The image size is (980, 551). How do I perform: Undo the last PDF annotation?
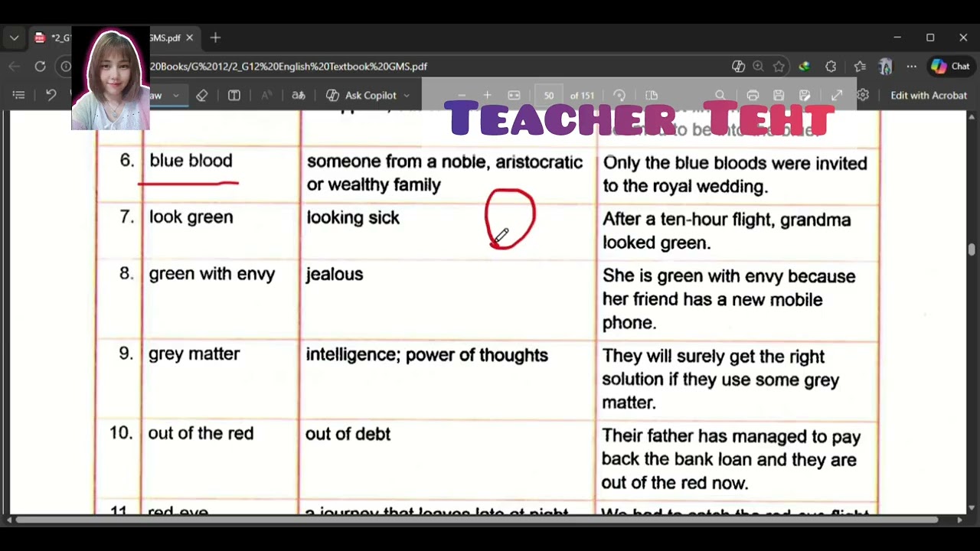[x=51, y=95]
